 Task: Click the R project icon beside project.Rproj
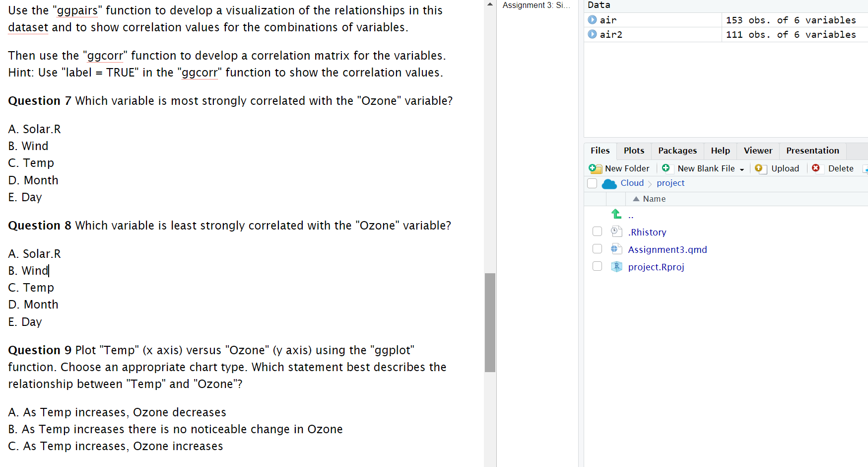click(x=616, y=267)
